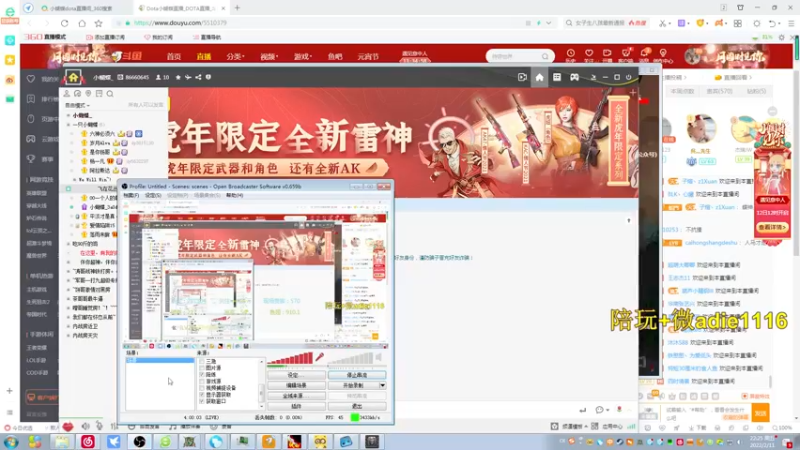
Task: Open the list panel icon in YY top bar
Action: click(557, 77)
